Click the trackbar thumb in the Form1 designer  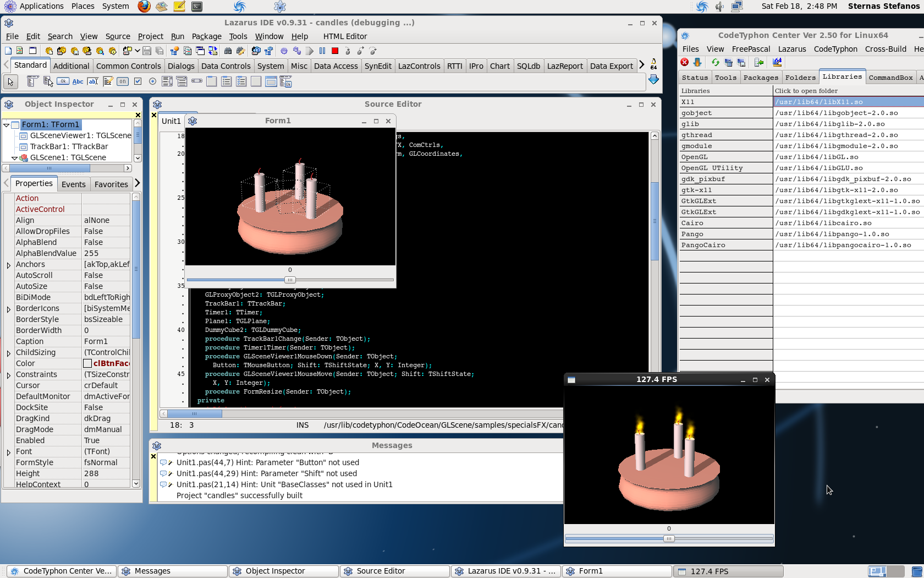click(290, 280)
